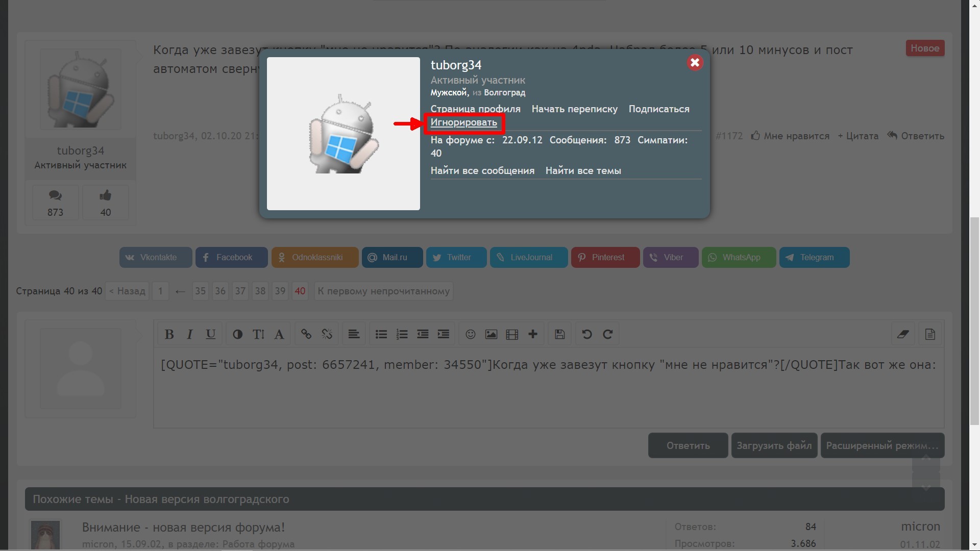Go to page 1
This screenshot has width=980, height=551.
tap(160, 291)
